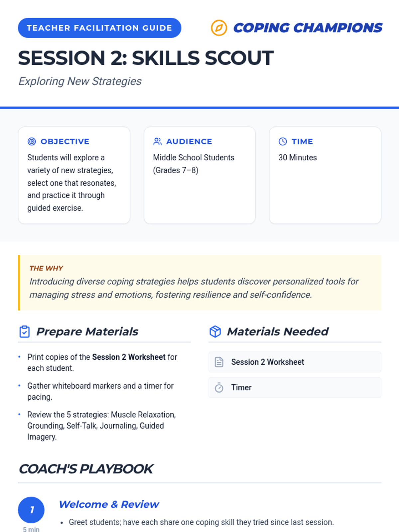Click the clipboard check icon by Prepare Materials
Viewport: 399px width, 532px height.
[x=25, y=332]
